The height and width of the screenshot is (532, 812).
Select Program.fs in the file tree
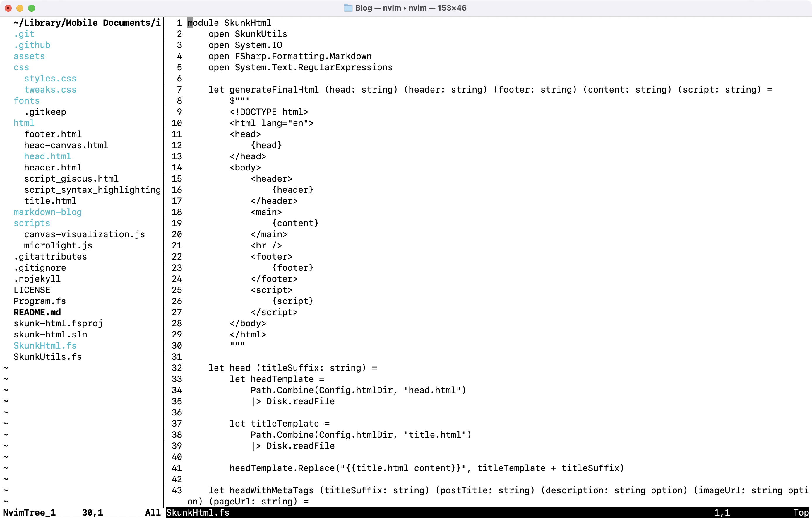pyautogui.click(x=40, y=301)
